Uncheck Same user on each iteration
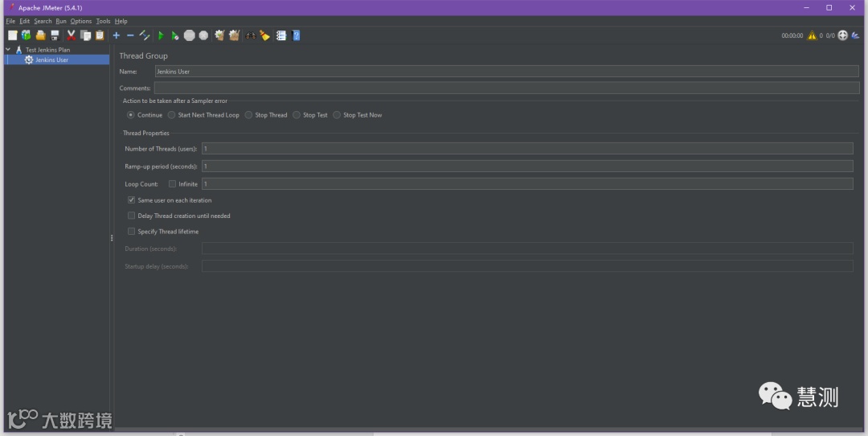868x436 pixels. [x=131, y=200]
